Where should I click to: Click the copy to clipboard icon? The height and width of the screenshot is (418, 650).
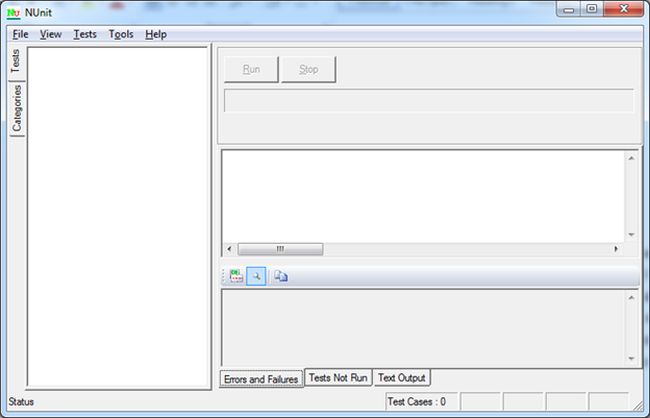281,276
